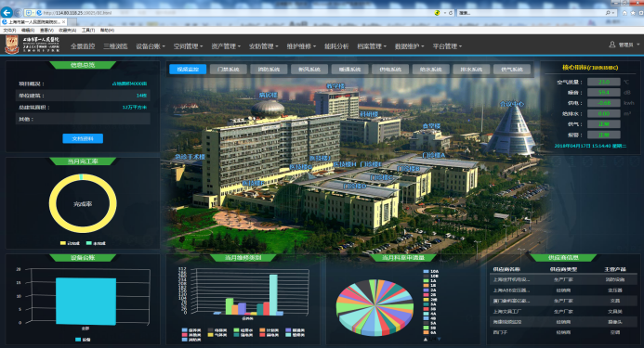Open the browser home icon
The height and width of the screenshot is (348, 644).
pos(624,13)
